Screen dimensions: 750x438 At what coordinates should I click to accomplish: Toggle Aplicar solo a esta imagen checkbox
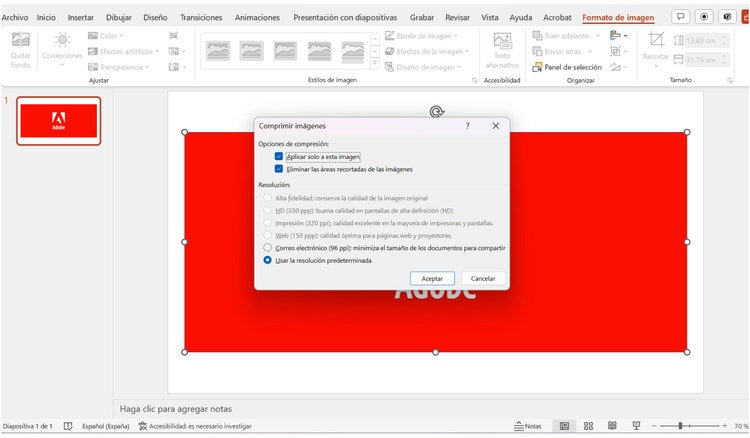[x=279, y=156]
